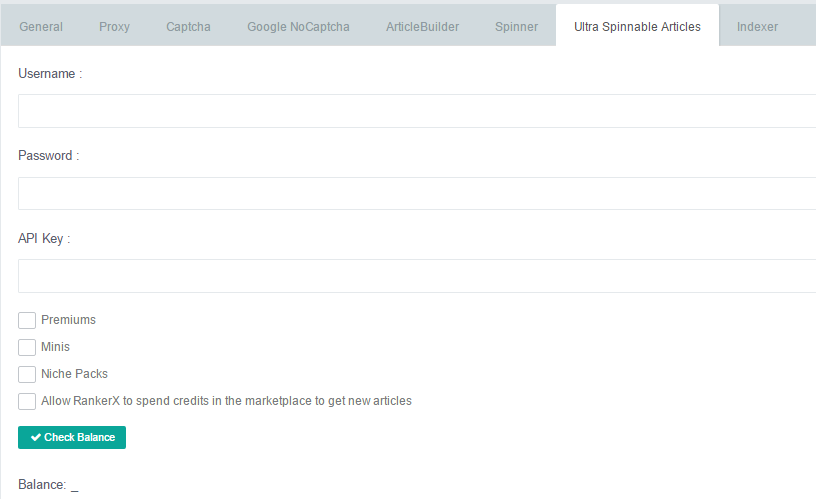816x499 pixels.
Task: Select the Google NoCaptcha tab
Action: tap(298, 27)
